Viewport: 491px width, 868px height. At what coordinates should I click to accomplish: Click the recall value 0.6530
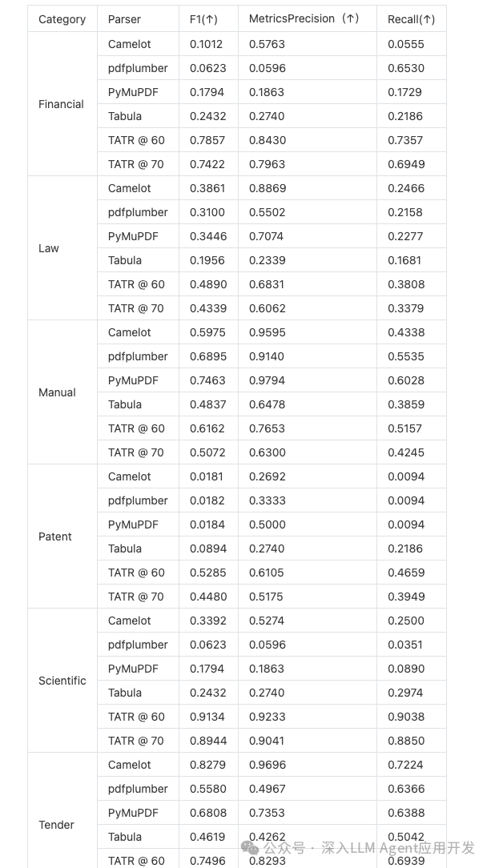[x=406, y=68]
